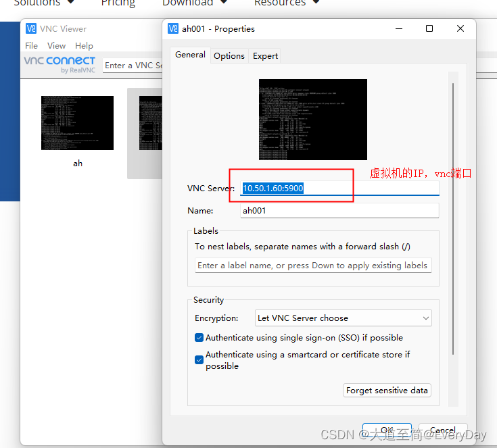497x448 pixels.
Task: Click the preview thumbnail in Properties dialog
Action: (313, 120)
